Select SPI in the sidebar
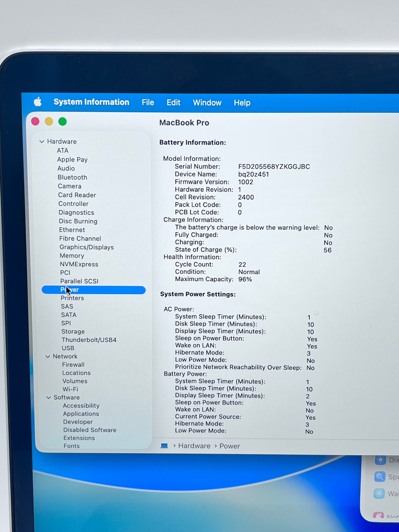 (66, 323)
